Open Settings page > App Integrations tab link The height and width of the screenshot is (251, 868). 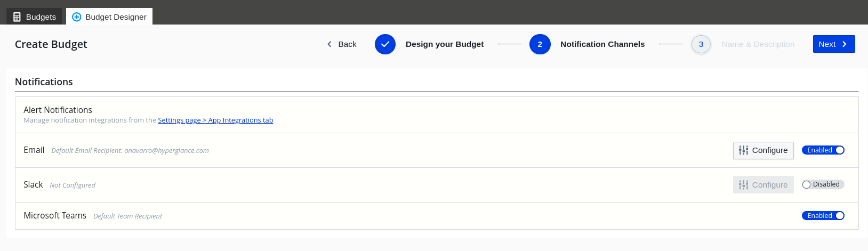tap(215, 120)
